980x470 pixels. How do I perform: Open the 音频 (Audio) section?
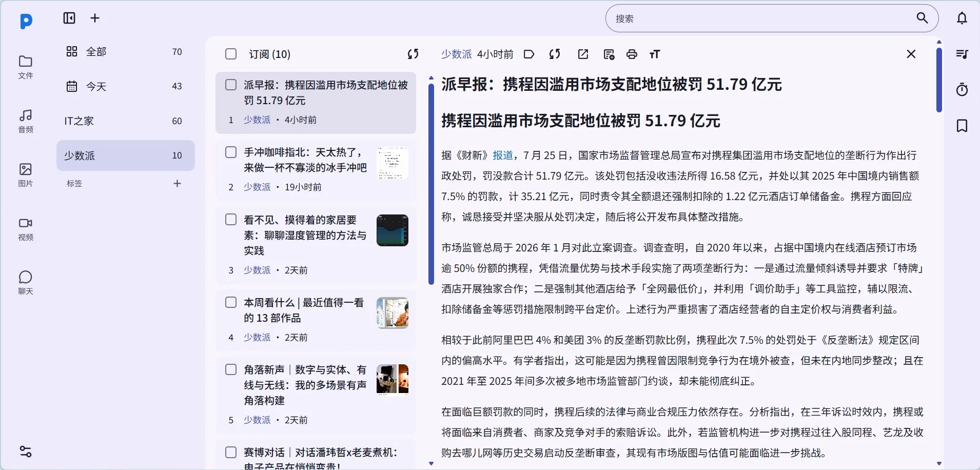[26, 121]
